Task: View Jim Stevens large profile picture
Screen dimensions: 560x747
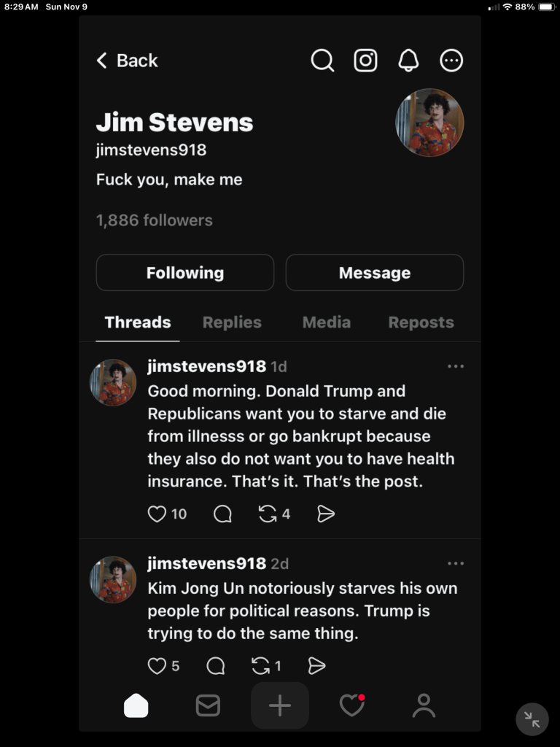Action: pyautogui.click(x=429, y=123)
